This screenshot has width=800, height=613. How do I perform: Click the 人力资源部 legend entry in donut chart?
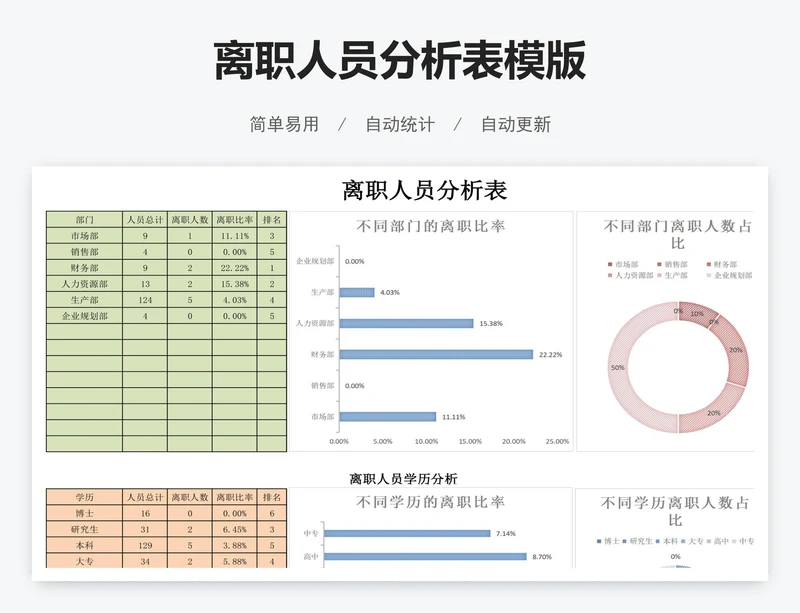[x=630, y=275]
